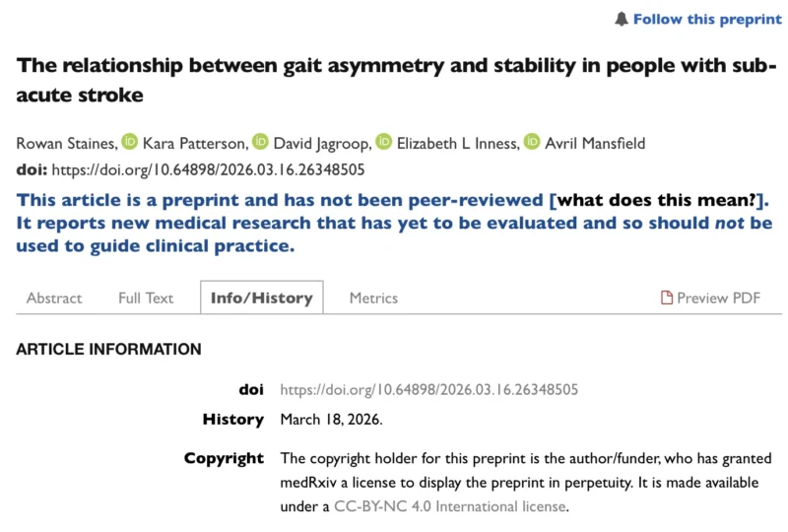Select the Info/History tab
Viewport: 788px width, 532px height.
pyautogui.click(x=261, y=298)
